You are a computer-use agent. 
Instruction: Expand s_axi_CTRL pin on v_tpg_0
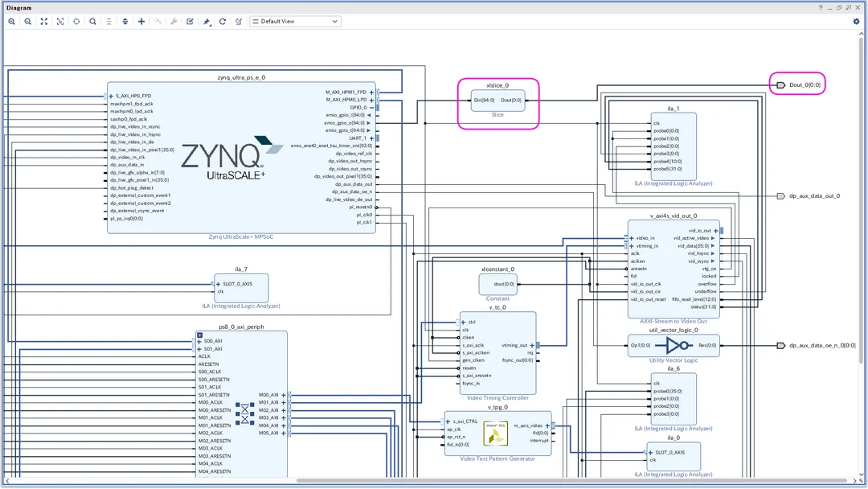[448, 421]
